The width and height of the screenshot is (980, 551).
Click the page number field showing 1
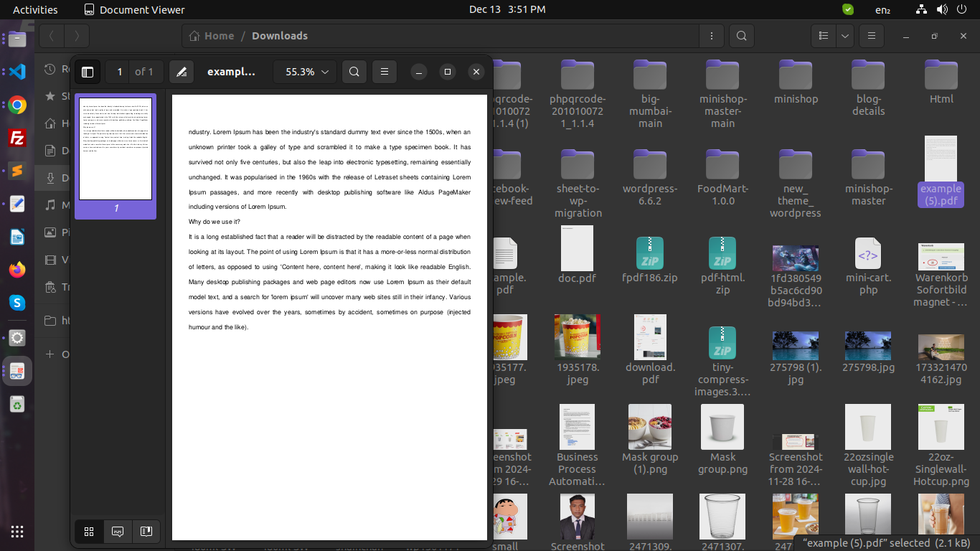[x=120, y=72]
